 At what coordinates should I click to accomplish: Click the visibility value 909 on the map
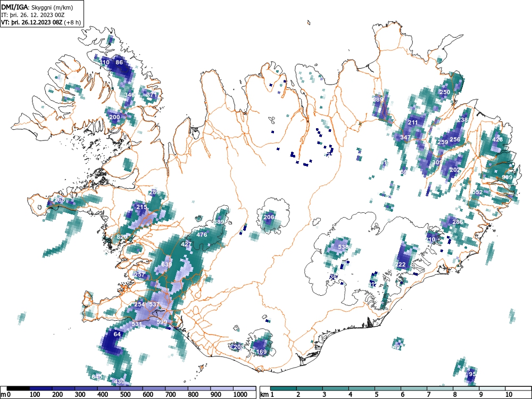pyautogui.click(x=507, y=177)
